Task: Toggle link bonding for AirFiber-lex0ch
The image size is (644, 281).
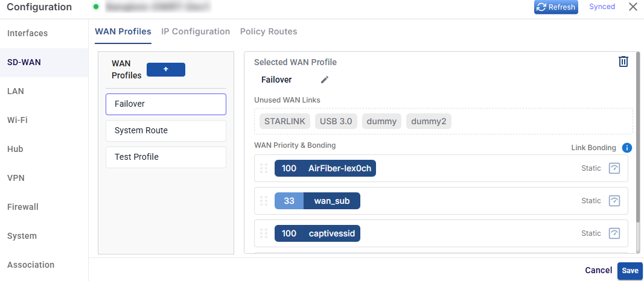Action: pyautogui.click(x=614, y=168)
